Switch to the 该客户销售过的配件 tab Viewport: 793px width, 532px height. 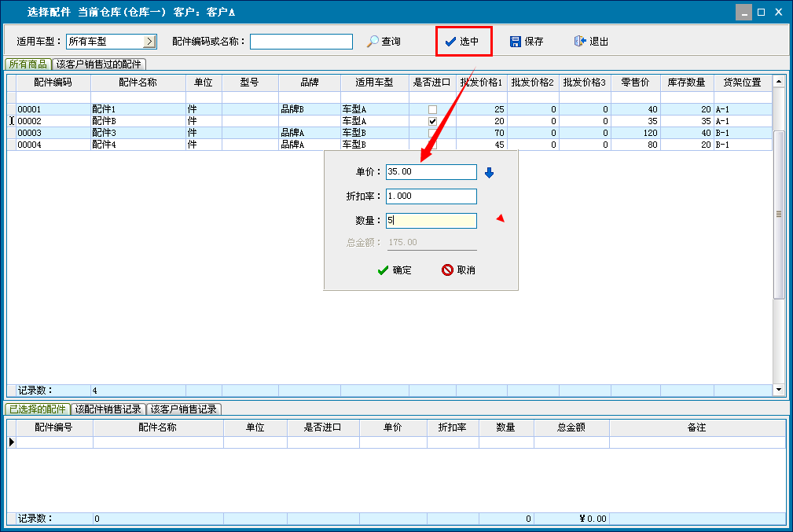pyautogui.click(x=100, y=64)
